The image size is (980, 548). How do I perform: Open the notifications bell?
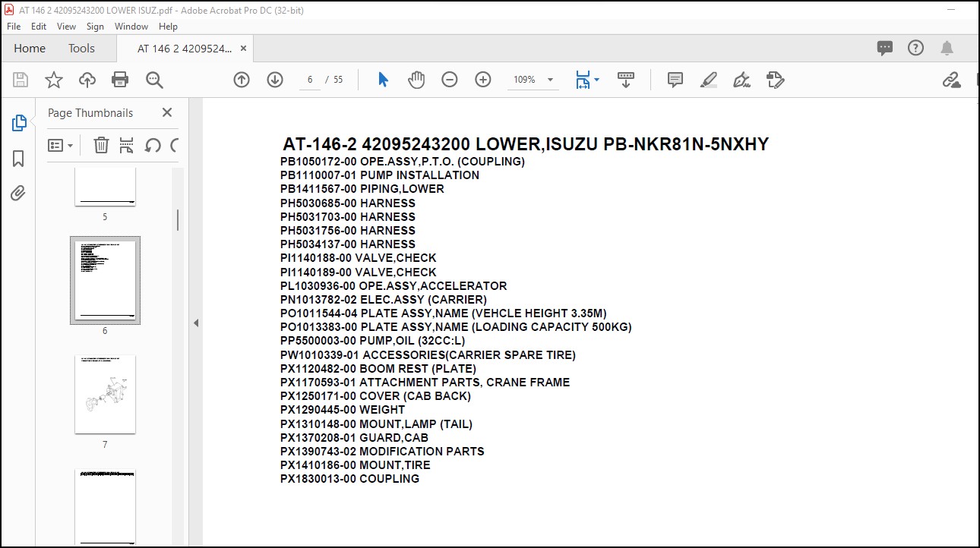tap(947, 48)
